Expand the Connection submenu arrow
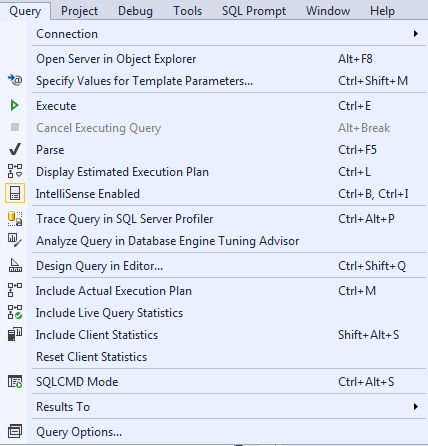This screenshot has height=446, width=428. (415, 34)
